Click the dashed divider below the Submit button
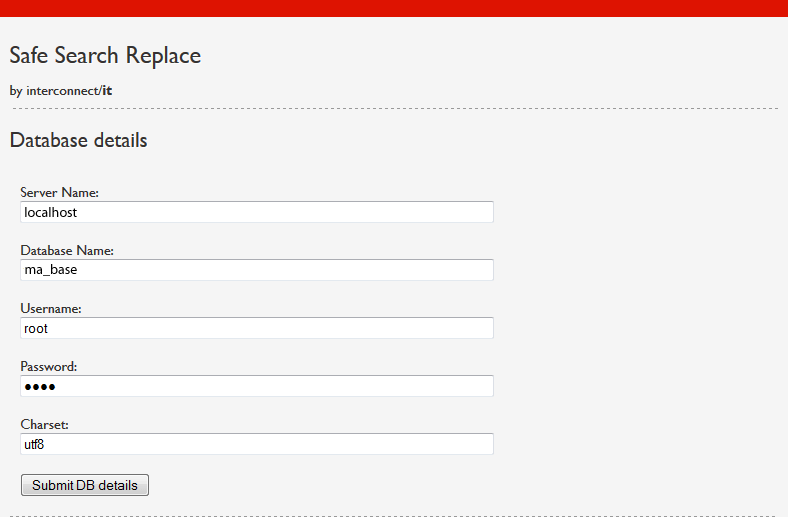 (x=395, y=515)
